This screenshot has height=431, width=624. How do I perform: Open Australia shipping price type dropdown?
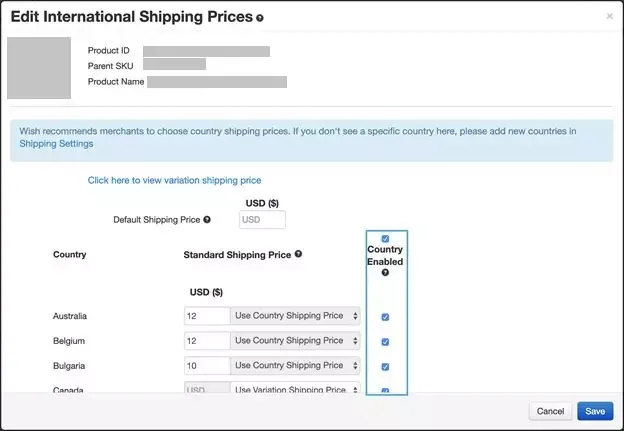[x=295, y=316]
